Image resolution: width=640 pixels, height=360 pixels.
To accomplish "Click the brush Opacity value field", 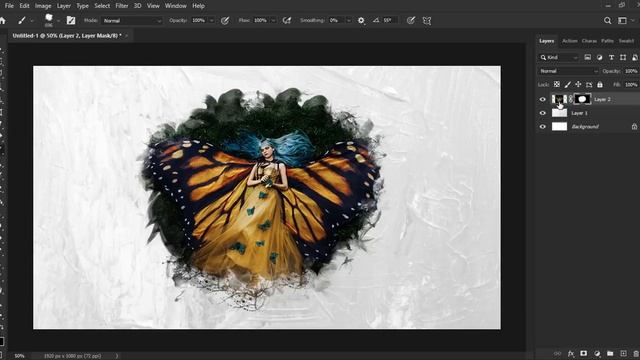I will tap(200, 20).
